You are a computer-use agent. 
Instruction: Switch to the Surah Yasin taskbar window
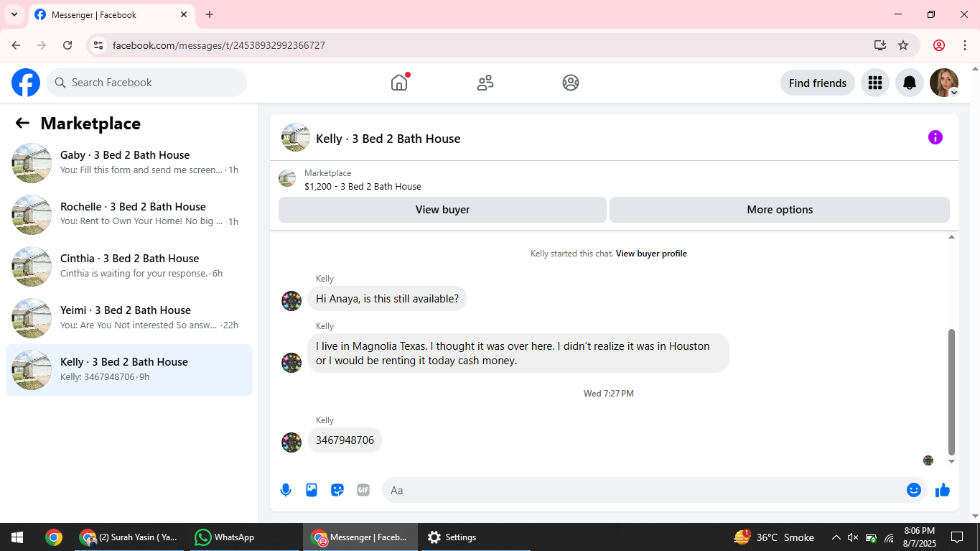tap(130, 537)
